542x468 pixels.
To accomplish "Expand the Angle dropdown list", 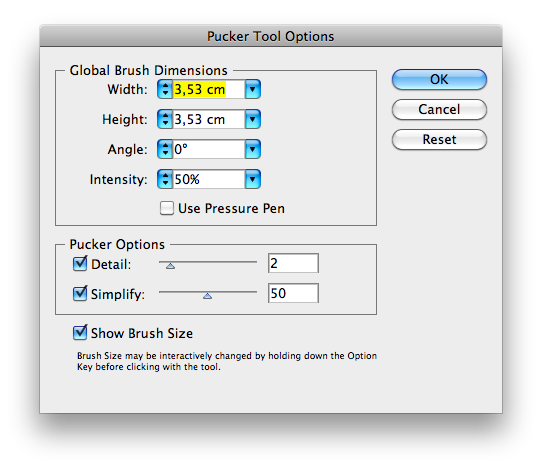I will click(x=253, y=149).
